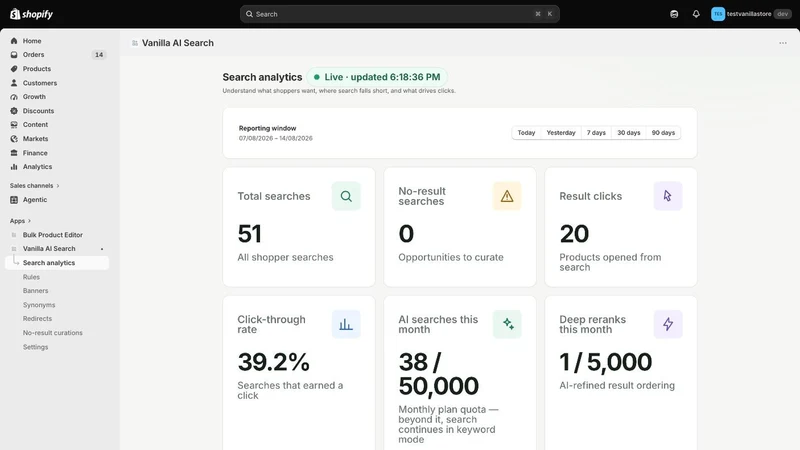Viewport: 800px width, 450px height.
Task: Select the Today reporting window
Action: click(x=526, y=133)
